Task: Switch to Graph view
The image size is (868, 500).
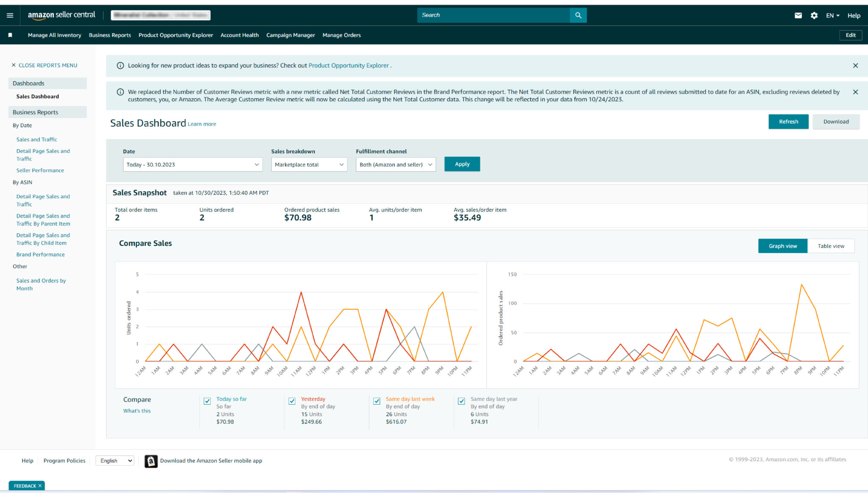Action: pos(783,246)
